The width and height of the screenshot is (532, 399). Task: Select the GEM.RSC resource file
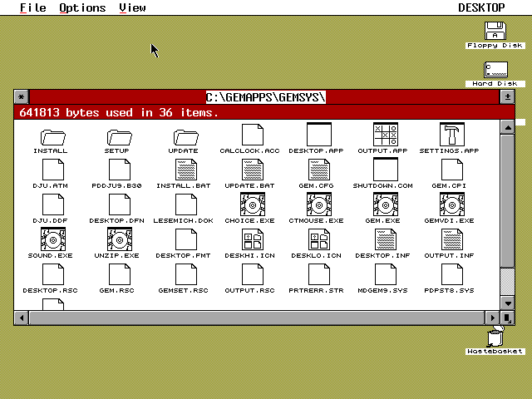(120, 274)
